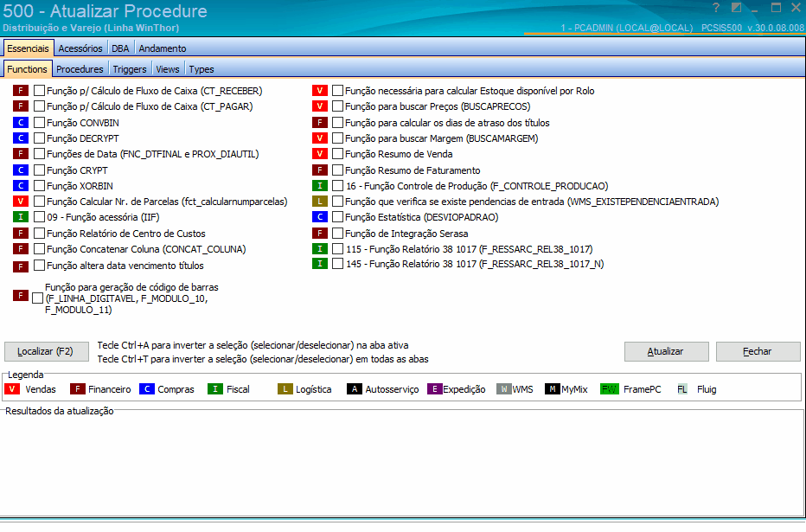Click the MyMix legend M icon
The height and width of the screenshot is (532, 806).
(x=553, y=389)
